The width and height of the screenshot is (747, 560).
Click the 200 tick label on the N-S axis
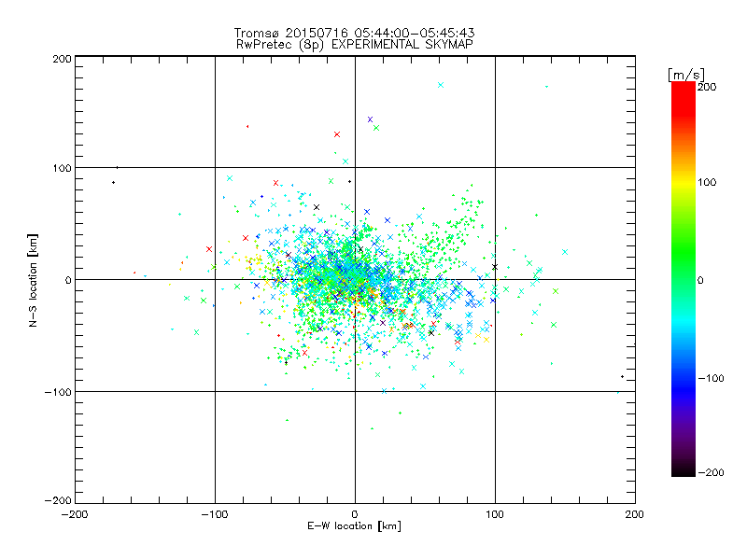click(62, 59)
